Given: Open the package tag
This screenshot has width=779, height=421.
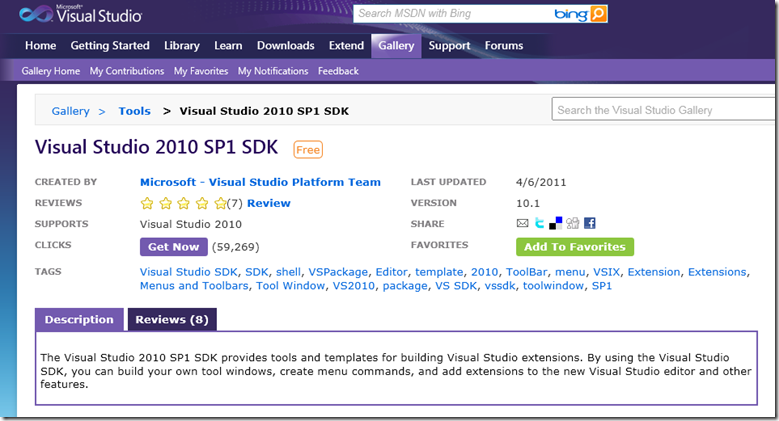Looking at the screenshot, I should pyautogui.click(x=405, y=286).
